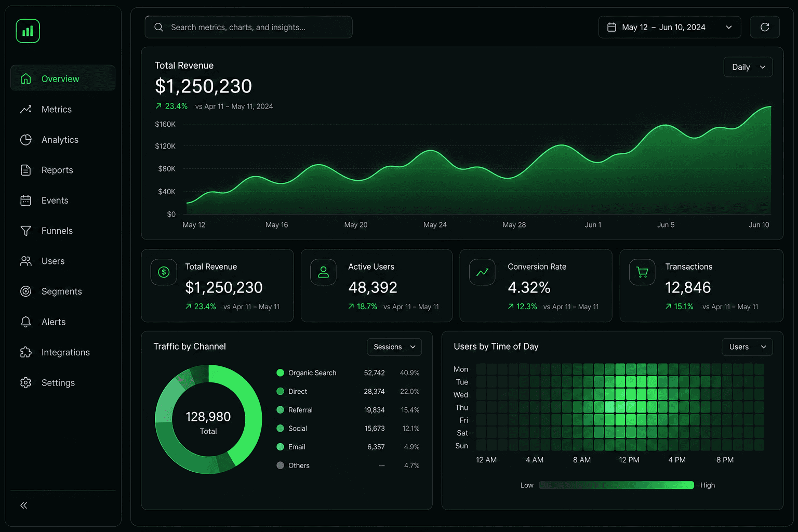The image size is (798, 532).
Task: Click the search magnifier icon
Action: pos(158,27)
